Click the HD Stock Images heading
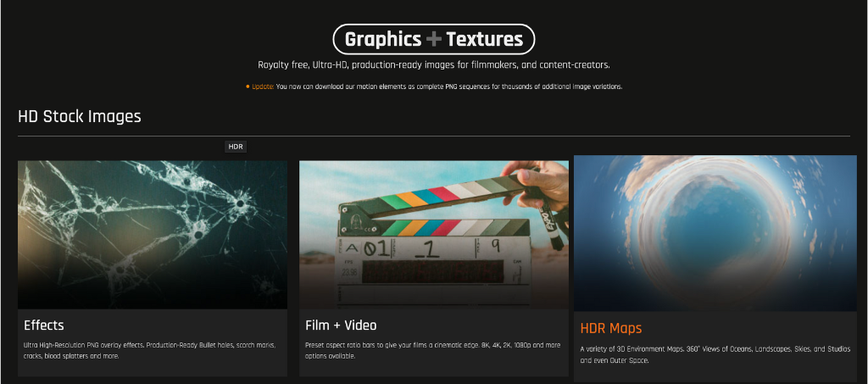Viewport: 868px width, 384px height. pos(80,116)
